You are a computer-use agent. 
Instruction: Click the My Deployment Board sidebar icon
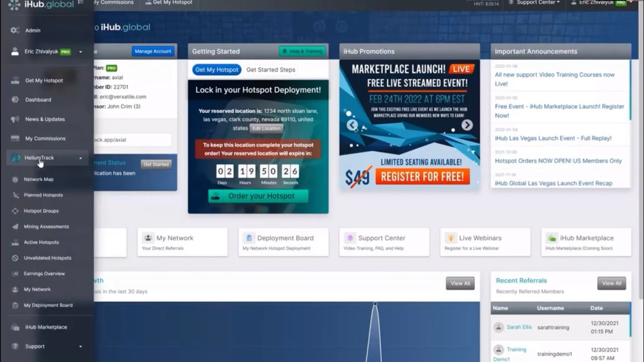pyautogui.click(x=15, y=305)
